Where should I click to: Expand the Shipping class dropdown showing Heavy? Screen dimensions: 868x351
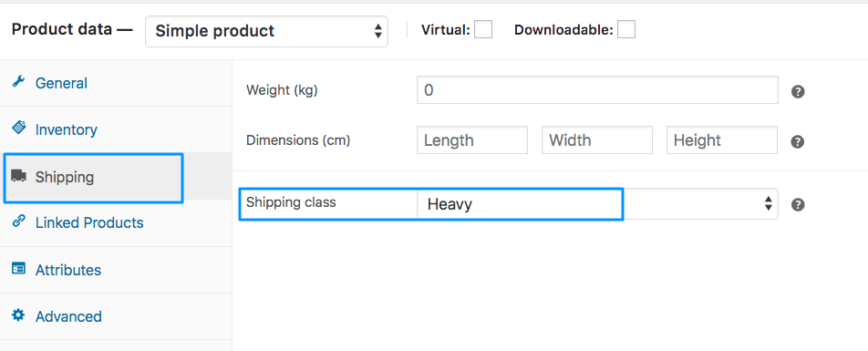597,203
